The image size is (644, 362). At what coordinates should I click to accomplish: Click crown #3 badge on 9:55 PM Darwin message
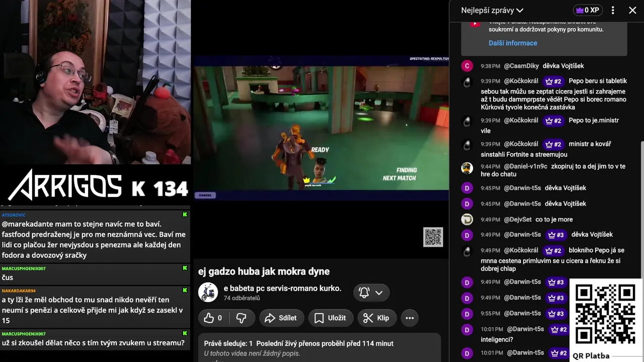[556, 314]
